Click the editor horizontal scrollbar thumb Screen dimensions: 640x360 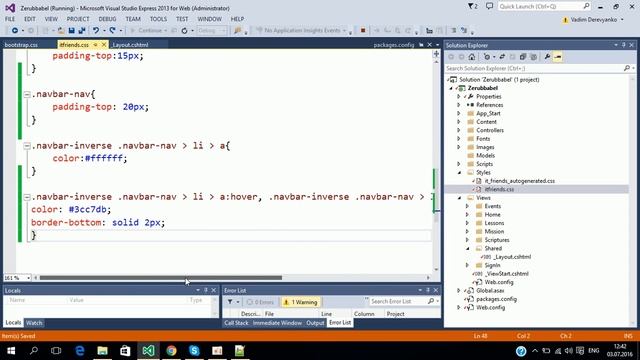[x=160, y=278]
